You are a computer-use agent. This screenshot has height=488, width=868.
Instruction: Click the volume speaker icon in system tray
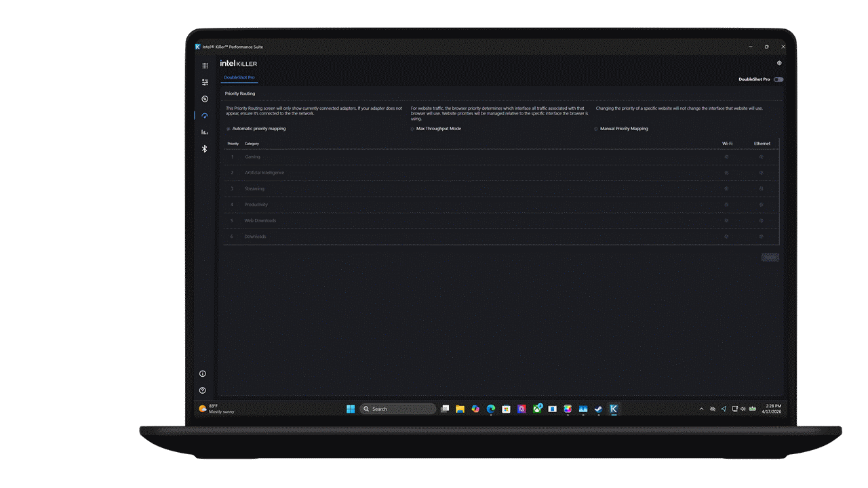[743, 409]
